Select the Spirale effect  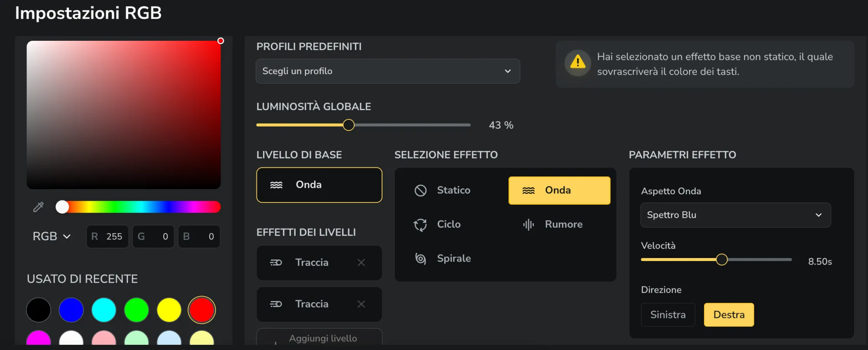[454, 258]
